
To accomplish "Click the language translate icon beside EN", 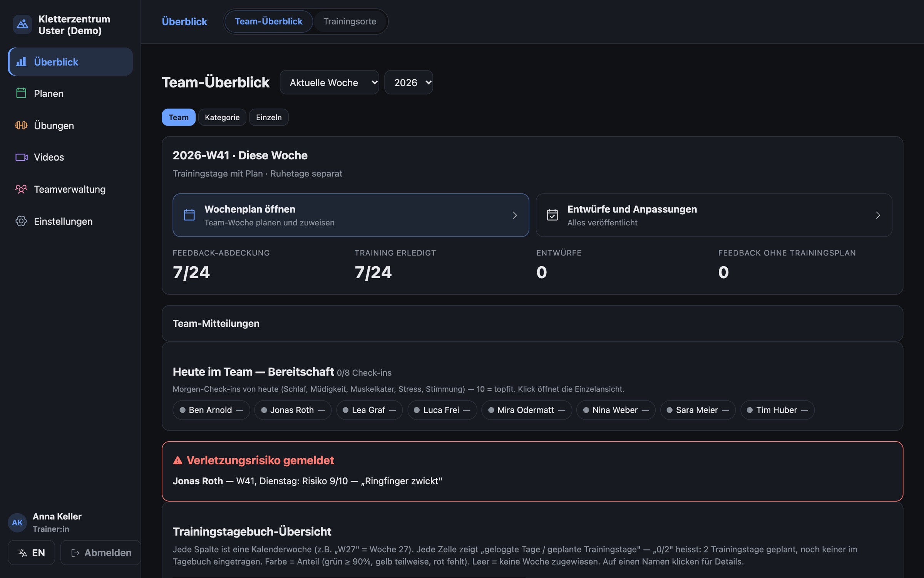I will pos(23,553).
